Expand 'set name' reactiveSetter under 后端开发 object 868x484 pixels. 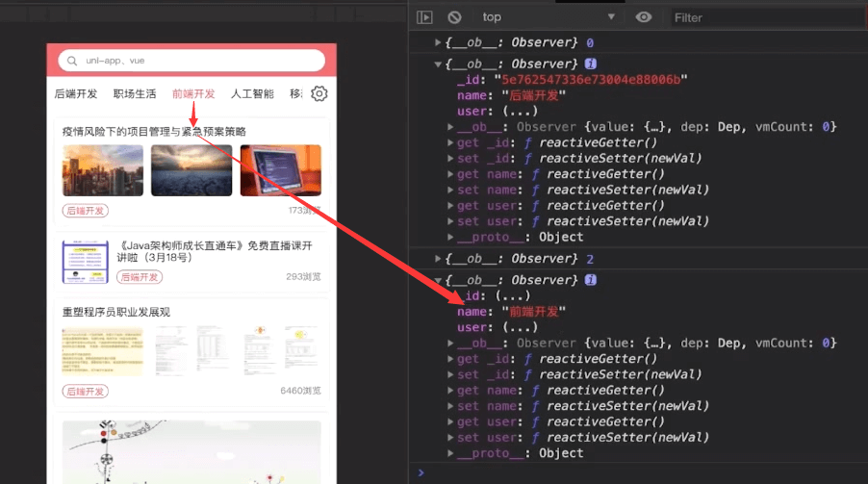[x=450, y=190]
